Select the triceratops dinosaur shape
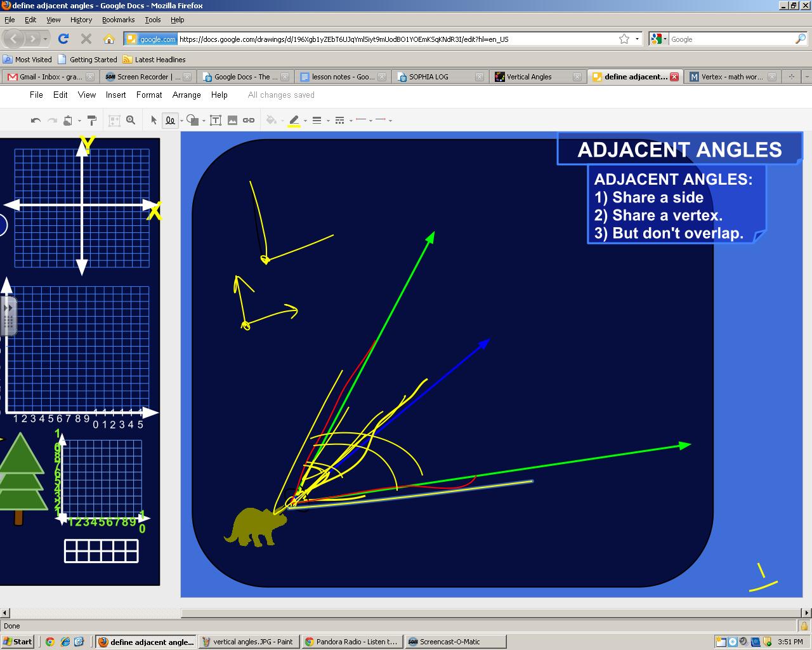This screenshot has width=812, height=650. [x=255, y=527]
